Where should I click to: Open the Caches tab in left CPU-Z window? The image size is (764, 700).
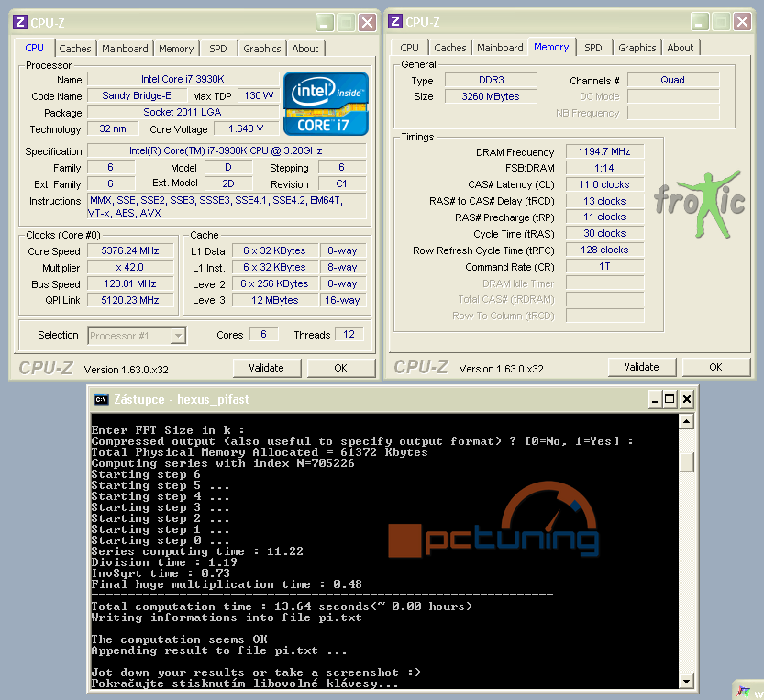point(75,49)
